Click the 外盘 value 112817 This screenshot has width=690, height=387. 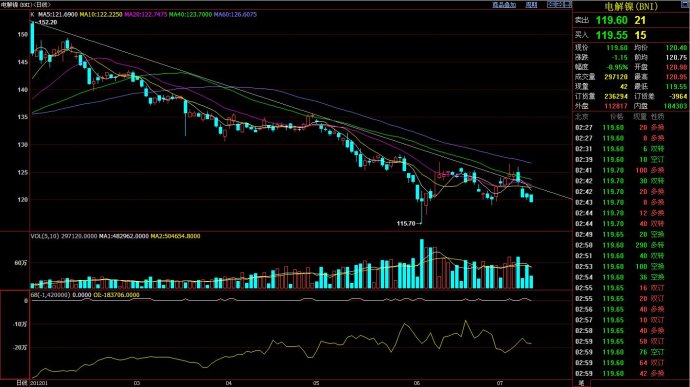(616, 106)
